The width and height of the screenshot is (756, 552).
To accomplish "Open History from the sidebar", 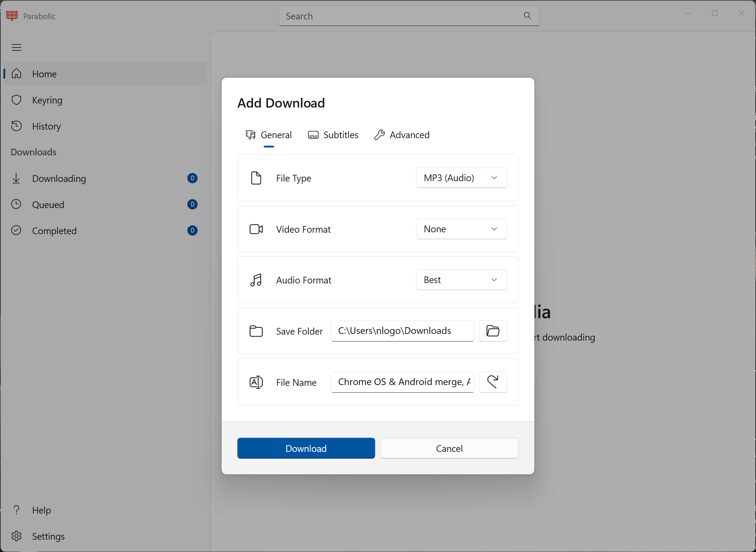I will pos(46,126).
